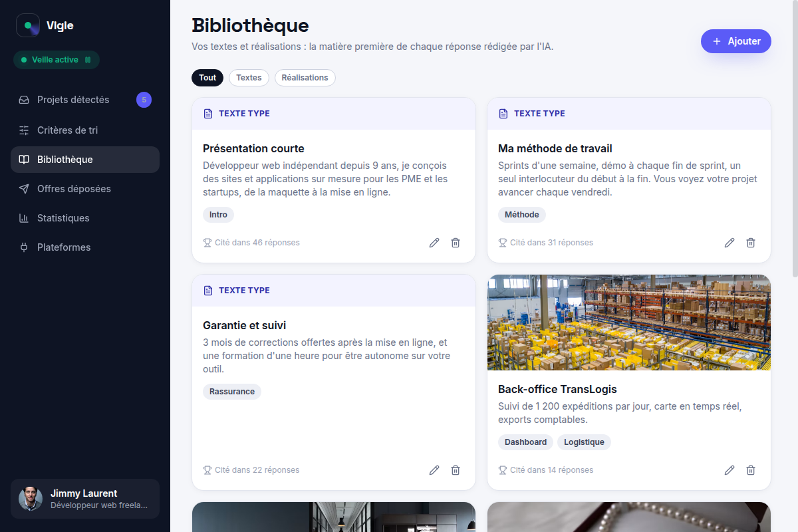The image size is (798, 532).
Task: Click 'Cité dans 46 réponses' text
Action: point(257,243)
